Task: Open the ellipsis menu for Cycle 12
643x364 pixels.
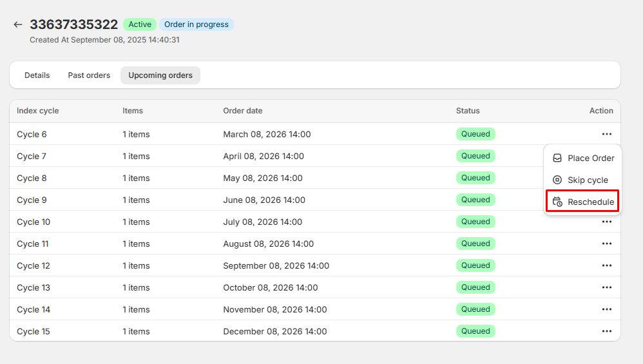Action: pyautogui.click(x=606, y=265)
